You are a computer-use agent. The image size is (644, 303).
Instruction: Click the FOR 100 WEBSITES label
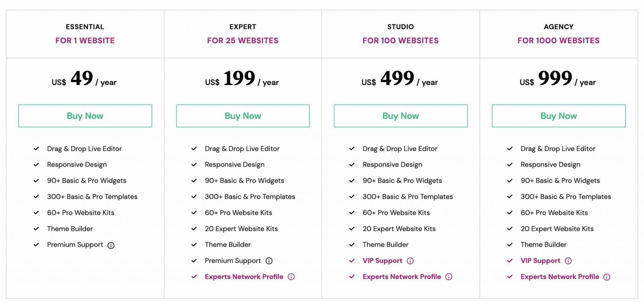click(x=400, y=41)
